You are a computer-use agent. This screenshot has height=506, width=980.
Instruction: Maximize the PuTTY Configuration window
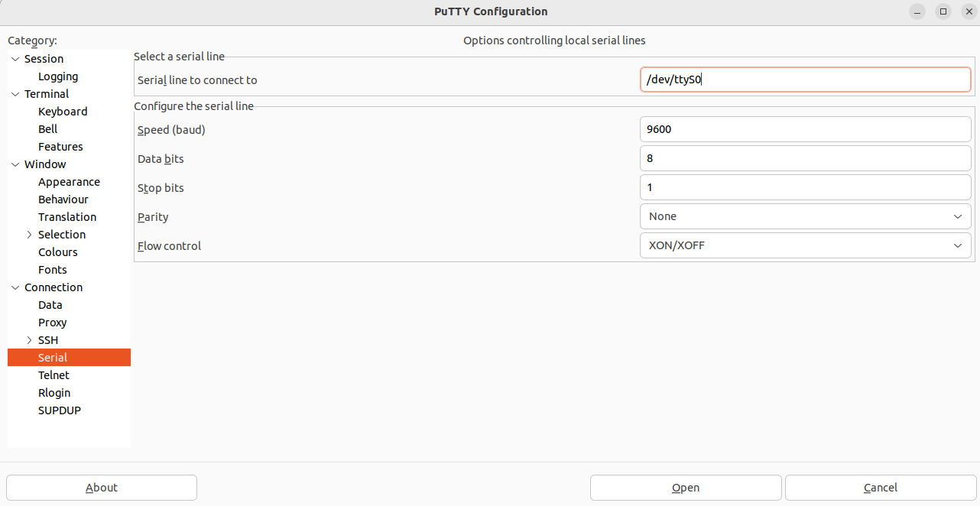[x=943, y=11]
